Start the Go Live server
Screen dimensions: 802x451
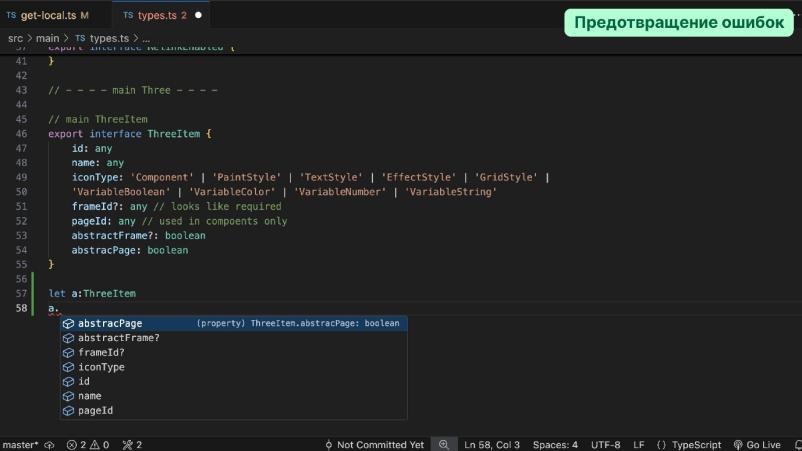click(x=757, y=445)
